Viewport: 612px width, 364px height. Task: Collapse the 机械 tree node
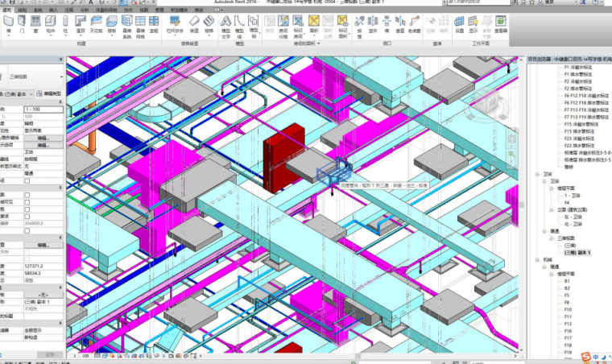pos(536,260)
